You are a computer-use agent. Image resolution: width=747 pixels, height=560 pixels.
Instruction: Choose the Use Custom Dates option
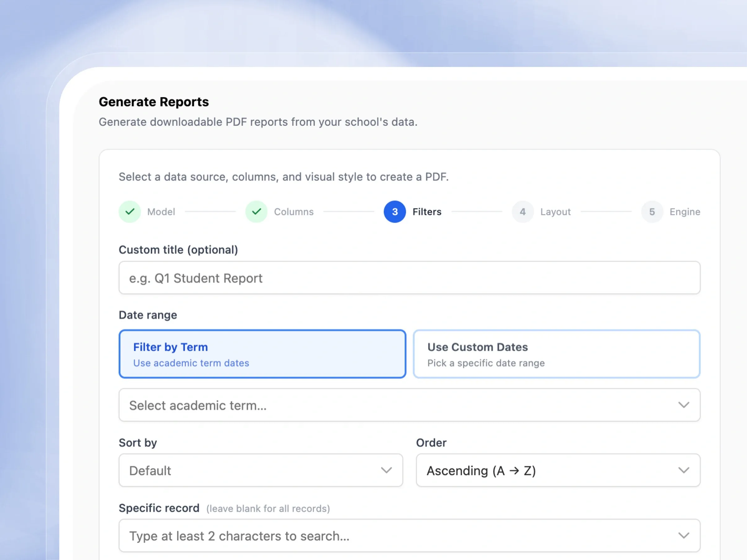[557, 354]
